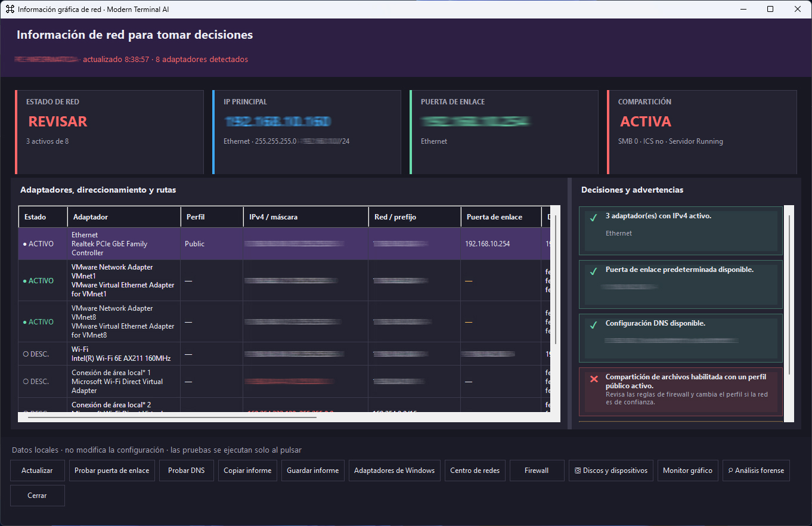This screenshot has width=812, height=526.
Task: Click the PUERTA DE ENLACE card
Action: (504, 132)
